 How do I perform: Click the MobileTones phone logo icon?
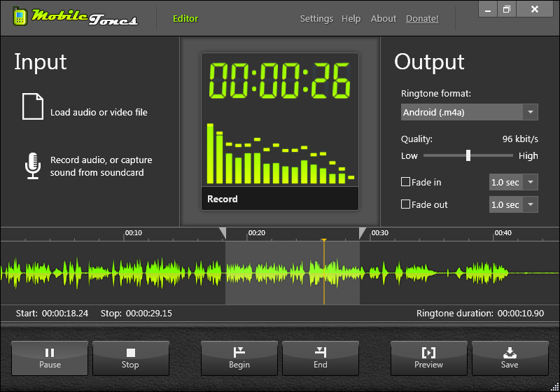tap(22, 17)
